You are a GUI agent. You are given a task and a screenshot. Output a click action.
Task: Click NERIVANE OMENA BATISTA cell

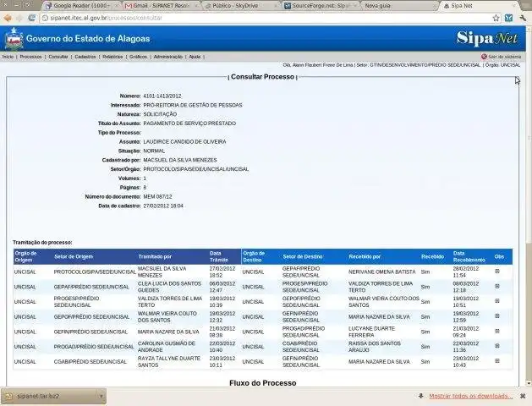coord(381,272)
